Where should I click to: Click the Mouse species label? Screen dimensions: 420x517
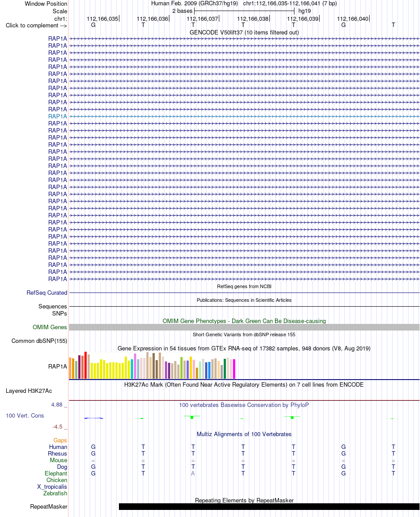58,460
